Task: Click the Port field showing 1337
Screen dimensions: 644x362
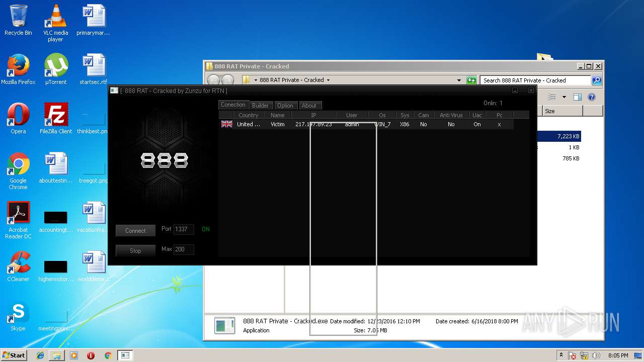Action: [x=184, y=229]
